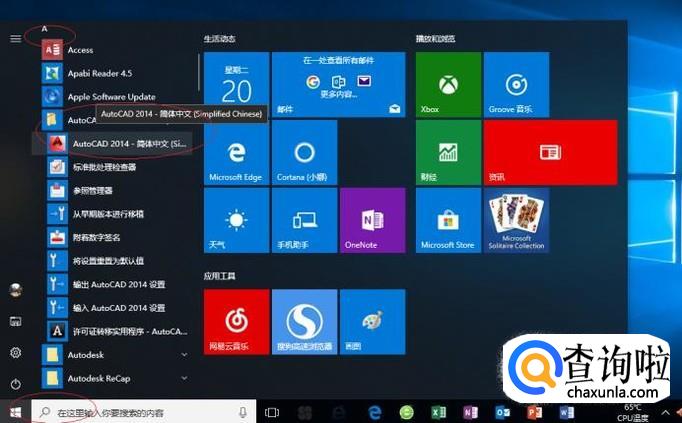Open 输入 AutoCAD 2014 设置

(115, 308)
